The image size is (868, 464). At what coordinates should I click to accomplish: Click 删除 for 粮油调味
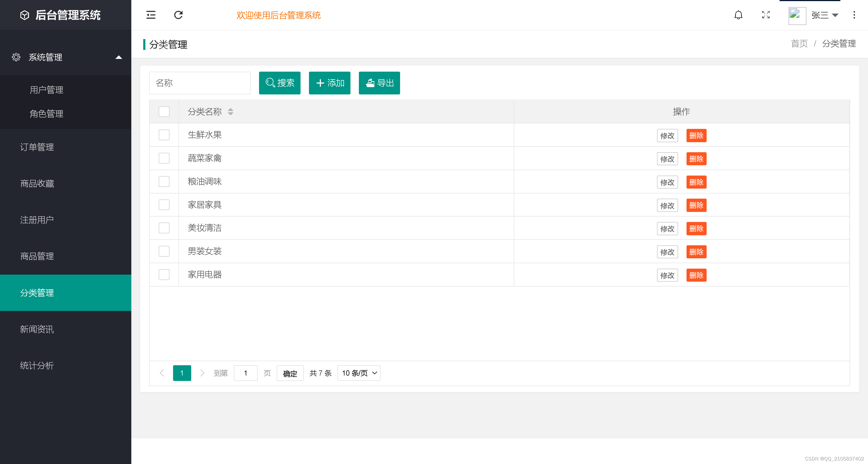tap(697, 182)
